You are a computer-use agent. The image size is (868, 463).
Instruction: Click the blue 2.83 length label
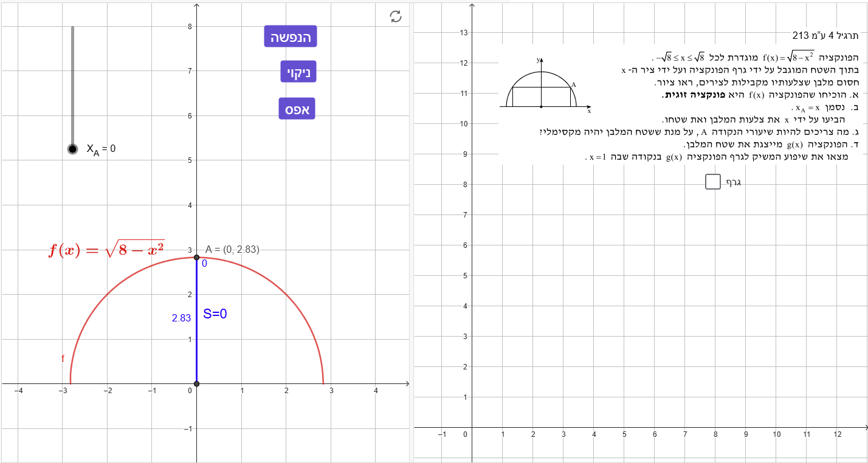pos(181,318)
